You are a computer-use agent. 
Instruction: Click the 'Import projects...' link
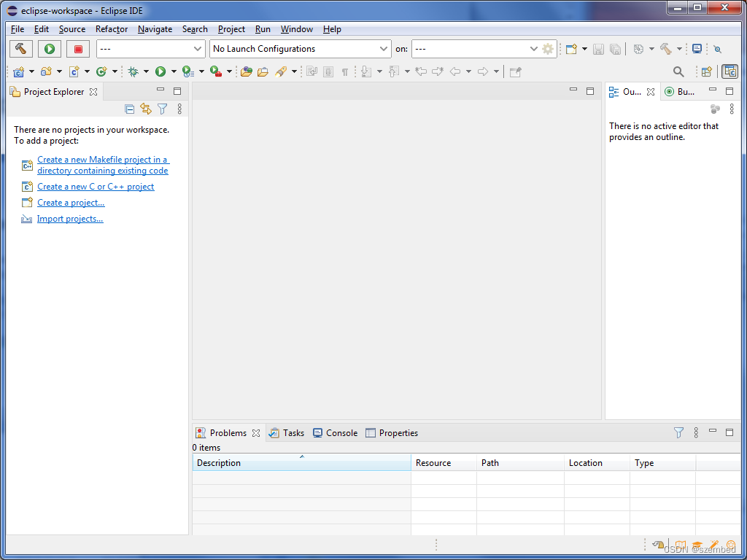coord(70,219)
